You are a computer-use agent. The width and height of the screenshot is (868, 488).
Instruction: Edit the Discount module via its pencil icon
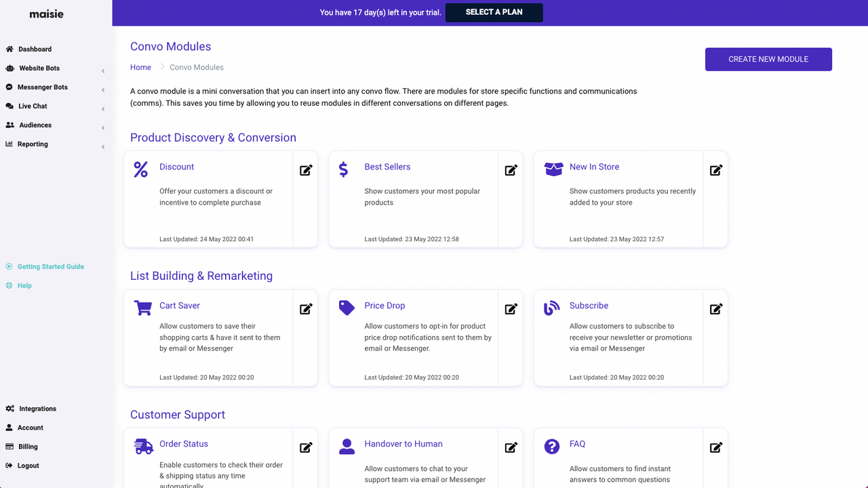point(305,169)
